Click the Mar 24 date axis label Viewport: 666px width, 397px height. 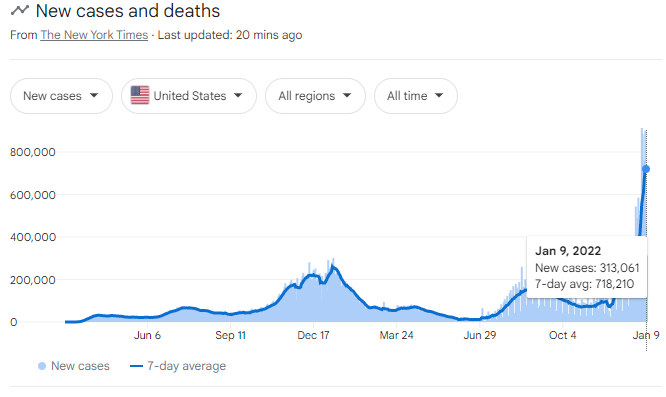[396, 335]
